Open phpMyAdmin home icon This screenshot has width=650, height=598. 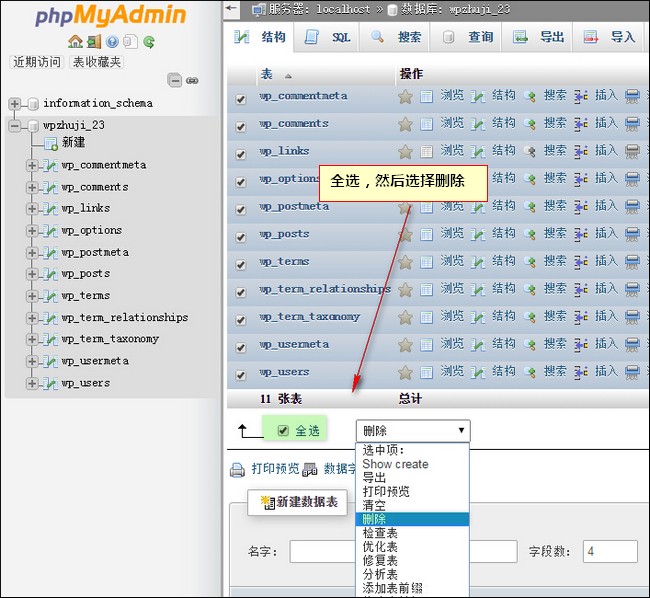(75, 41)
